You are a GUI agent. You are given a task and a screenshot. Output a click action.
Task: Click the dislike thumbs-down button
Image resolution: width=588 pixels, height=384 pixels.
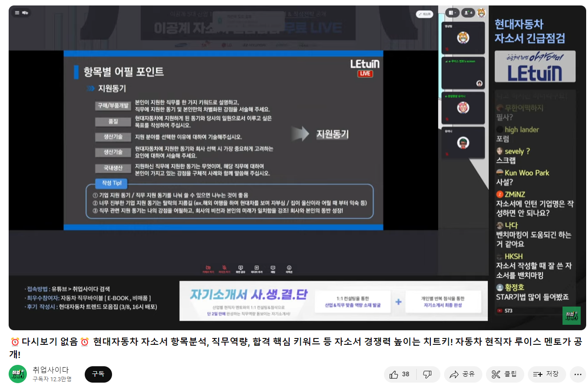[x=427, y=374]
